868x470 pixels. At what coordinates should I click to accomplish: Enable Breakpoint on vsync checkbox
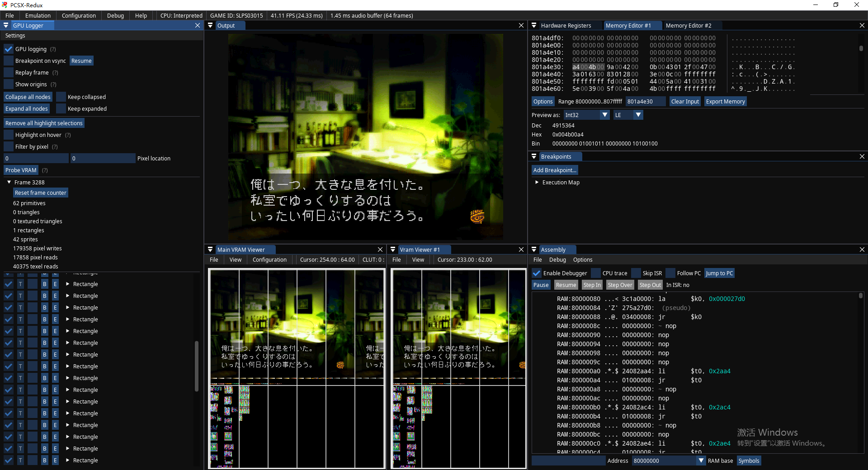[x=9, y=61]
